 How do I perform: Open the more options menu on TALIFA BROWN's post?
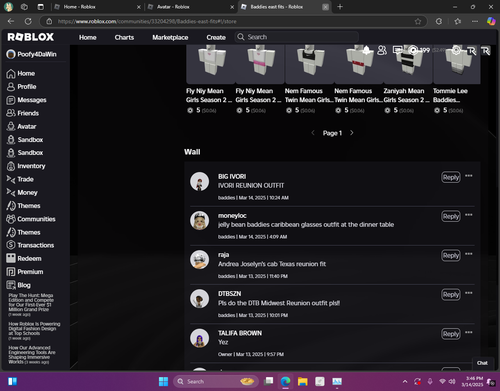(x=469, y=332)
